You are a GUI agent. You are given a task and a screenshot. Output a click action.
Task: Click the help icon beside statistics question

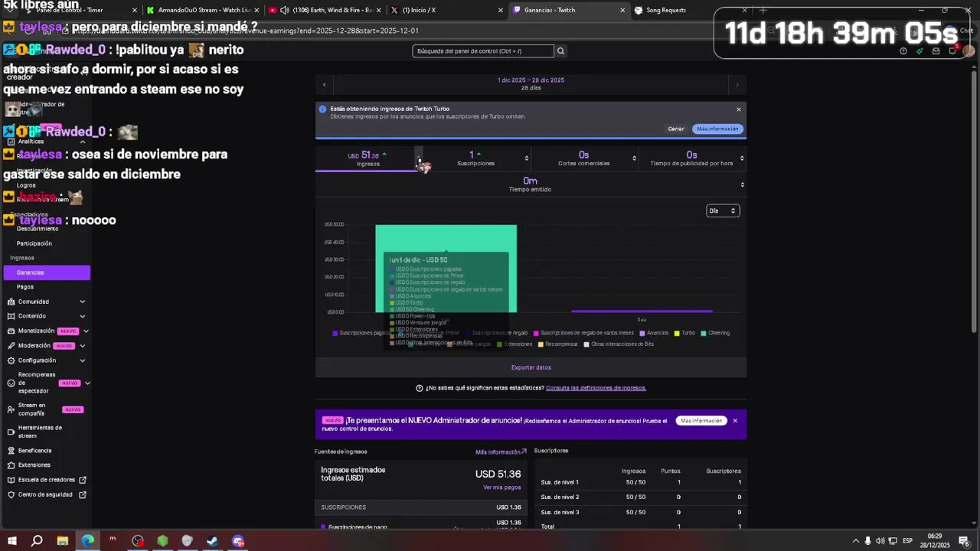coord(419,388)
